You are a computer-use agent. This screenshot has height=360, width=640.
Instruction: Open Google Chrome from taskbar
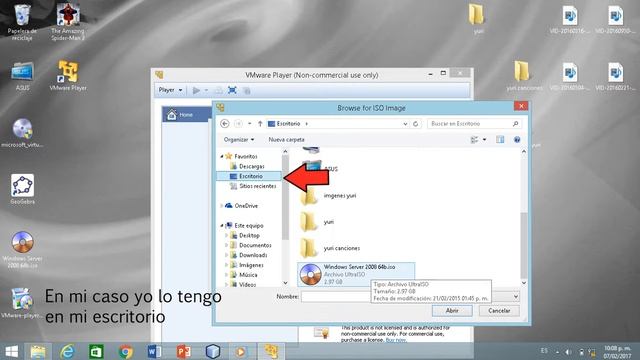pos(125,351)
